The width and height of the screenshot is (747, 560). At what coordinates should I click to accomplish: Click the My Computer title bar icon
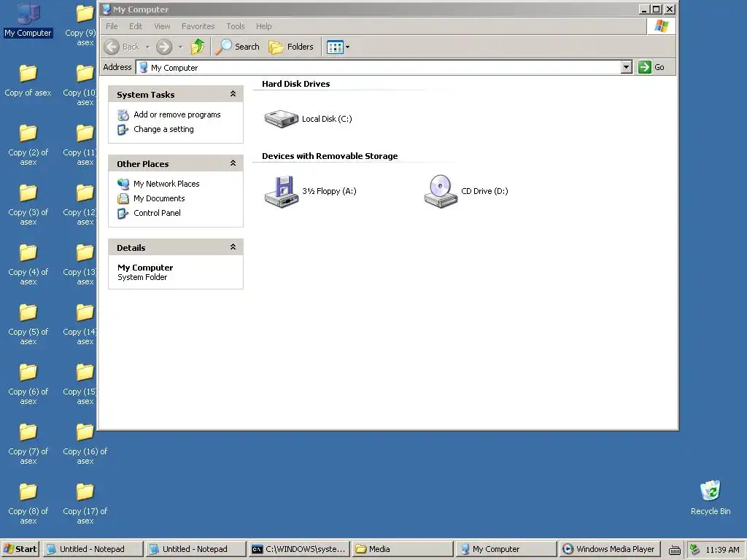point(107,9)
